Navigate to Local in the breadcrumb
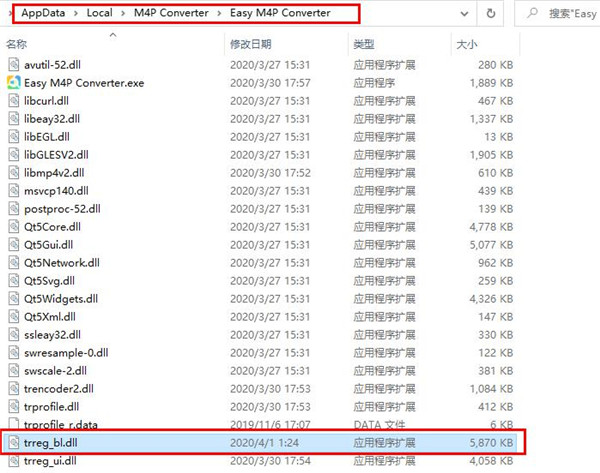Viewport: 600px width, 473px height. (99, 13)
